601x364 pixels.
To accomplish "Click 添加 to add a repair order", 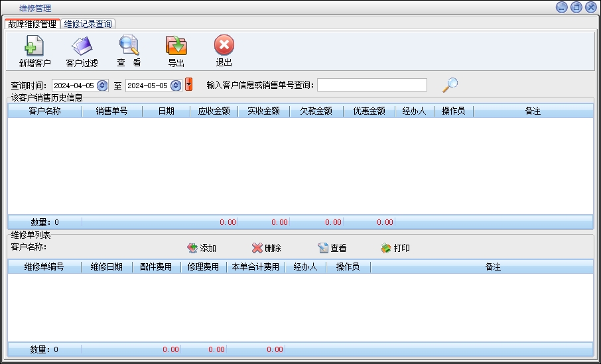I will [202, 248].
